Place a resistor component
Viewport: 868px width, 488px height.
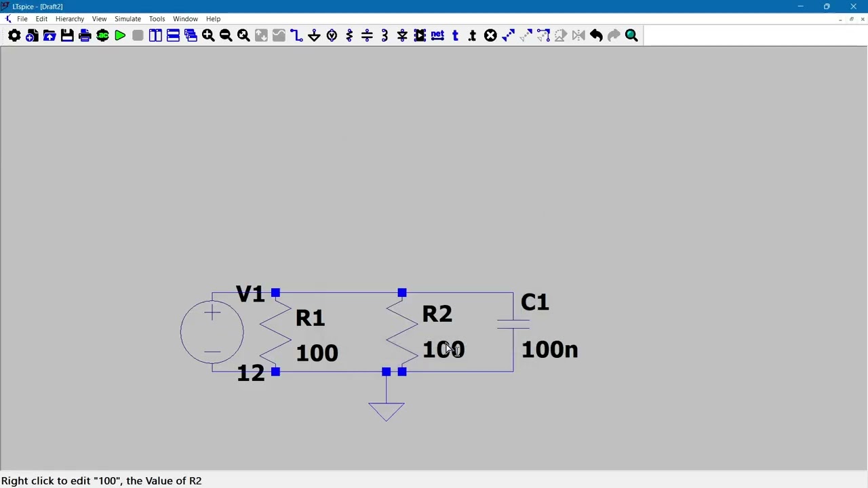tap(349, 35)
